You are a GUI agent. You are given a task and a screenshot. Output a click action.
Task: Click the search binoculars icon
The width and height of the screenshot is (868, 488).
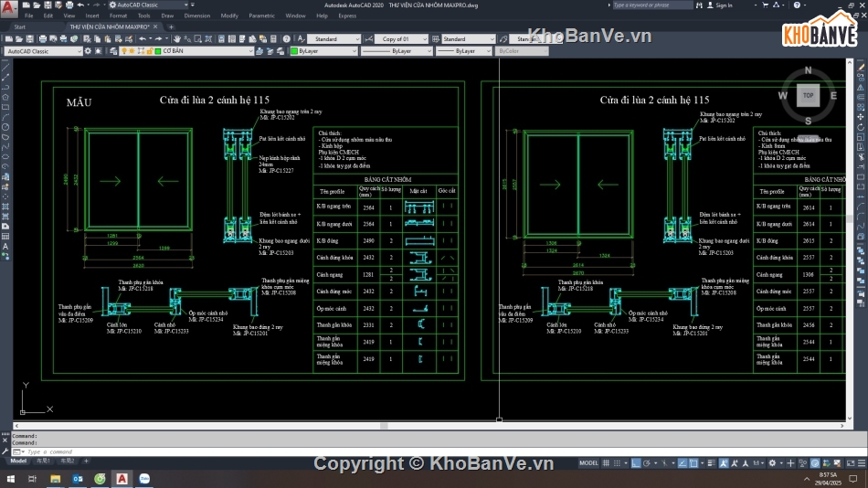tap(699, 5)
